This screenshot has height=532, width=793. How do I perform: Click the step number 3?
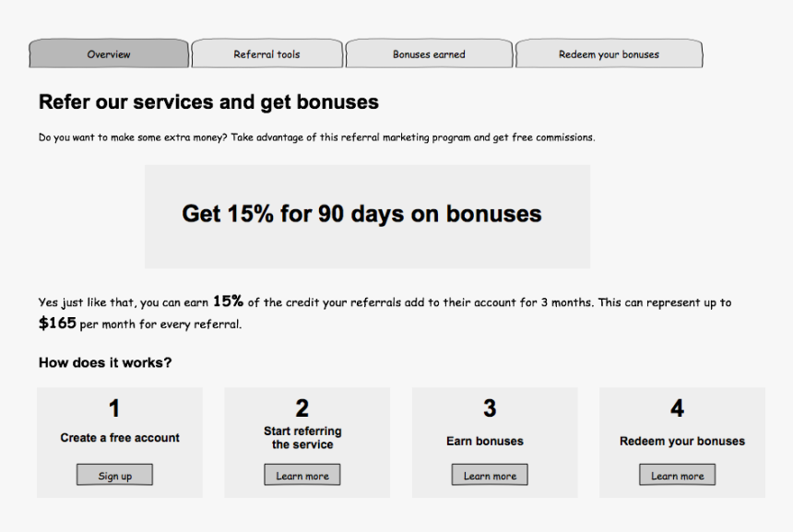pyautogui.click(x=490, y=408)
